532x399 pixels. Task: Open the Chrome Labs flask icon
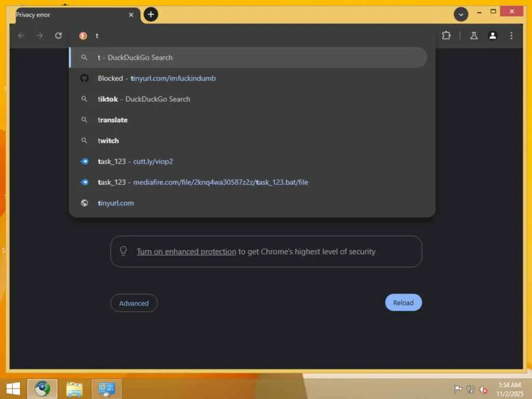point(474,36)
